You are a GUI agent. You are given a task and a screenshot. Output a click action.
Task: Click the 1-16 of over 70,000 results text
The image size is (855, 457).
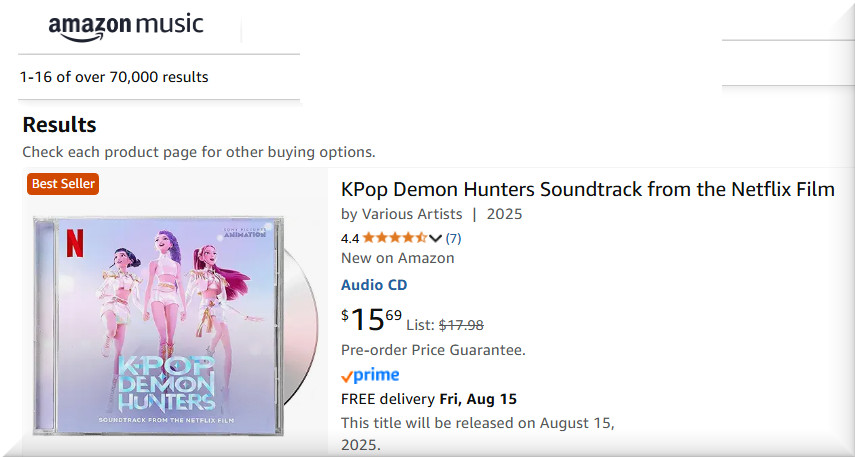coord(114,77)
